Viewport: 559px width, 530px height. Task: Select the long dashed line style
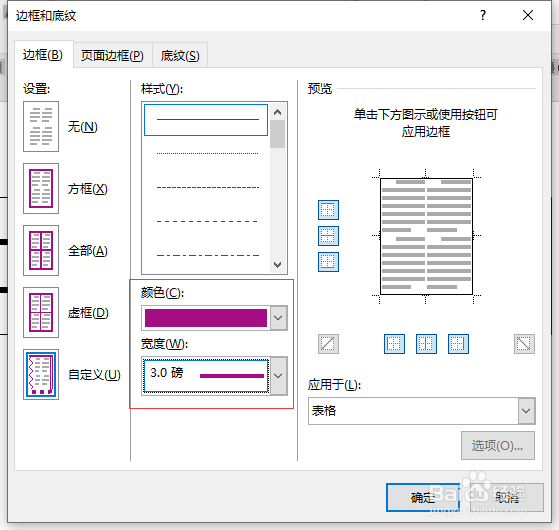point(207,221)
